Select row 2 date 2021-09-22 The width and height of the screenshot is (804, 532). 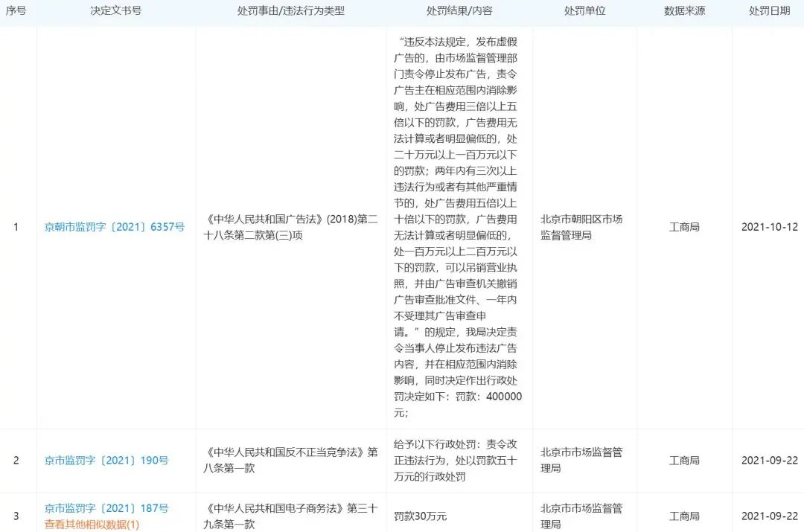click(x=770, y=461)
